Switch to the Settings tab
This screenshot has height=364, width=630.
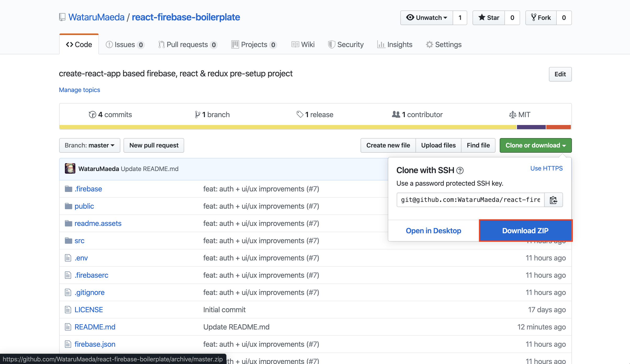click(444, 45)
